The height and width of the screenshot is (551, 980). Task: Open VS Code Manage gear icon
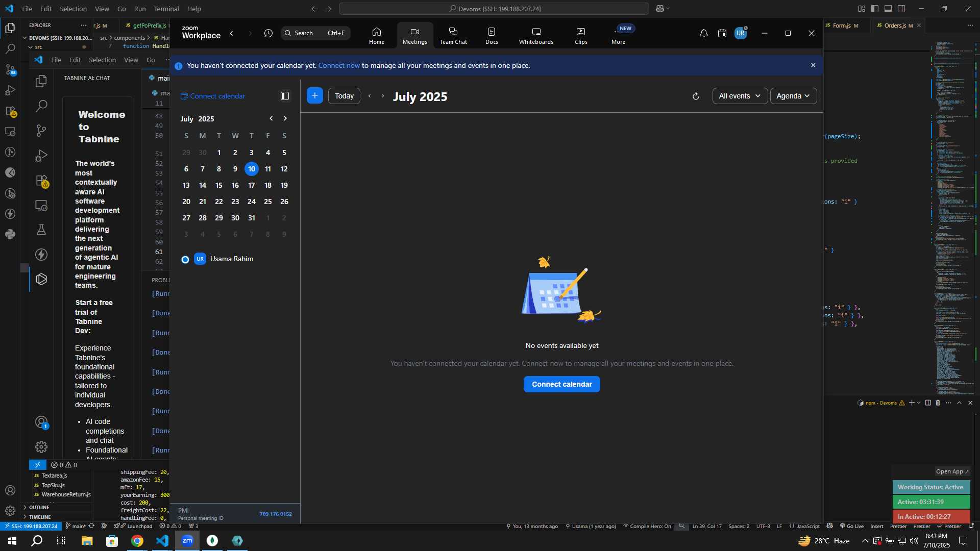tap(10, 511)
